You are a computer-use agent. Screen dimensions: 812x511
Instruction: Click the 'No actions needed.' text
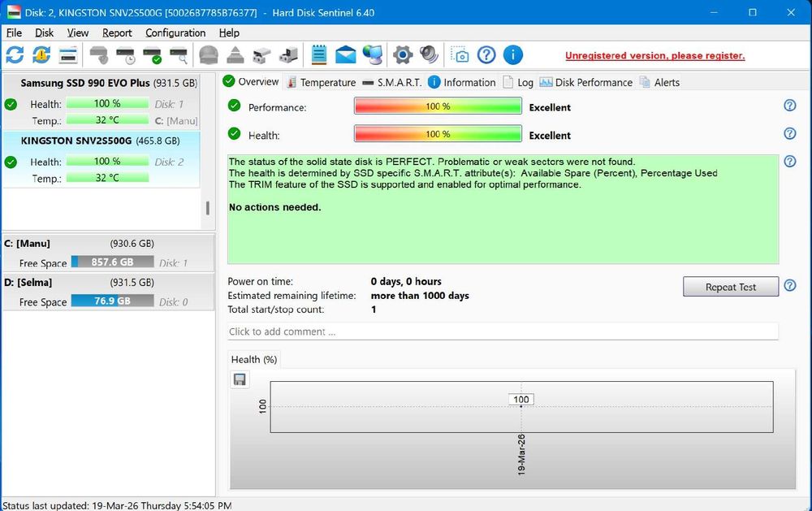pos(275,207)
